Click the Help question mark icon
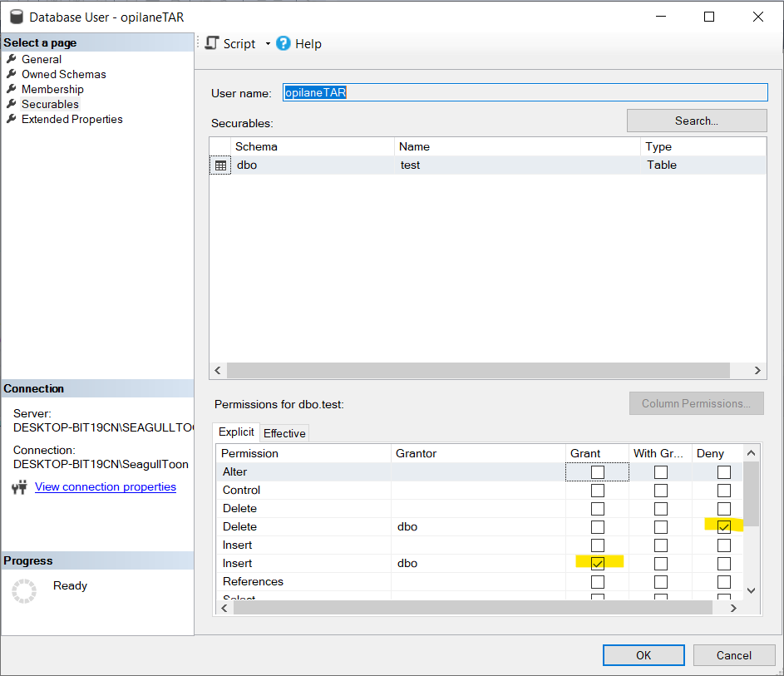Image resolution: width=784 pixels, height=676 pixels. coord(284,43)
